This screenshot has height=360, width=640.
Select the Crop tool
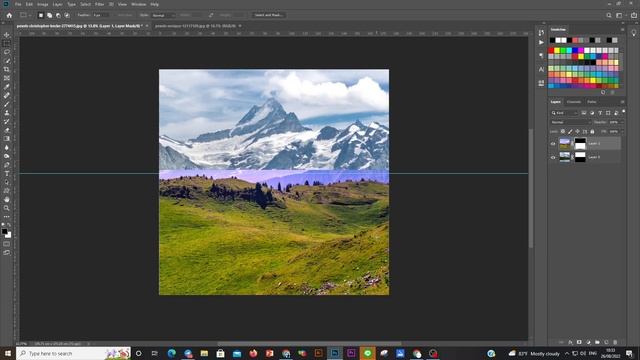point(7,69)
